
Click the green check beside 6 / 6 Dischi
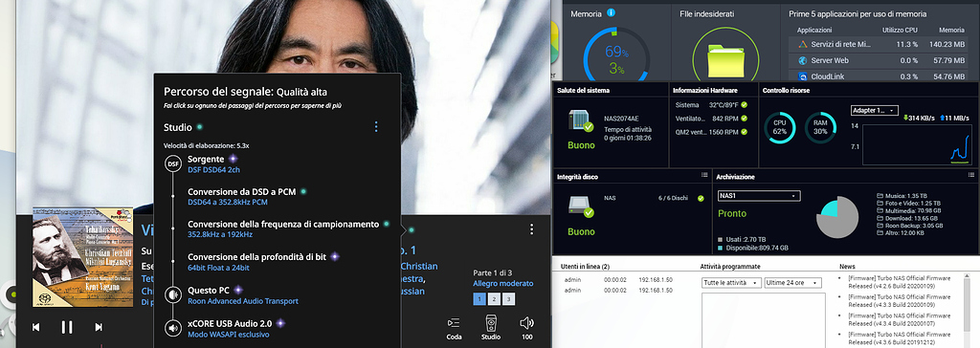[701, 198]
